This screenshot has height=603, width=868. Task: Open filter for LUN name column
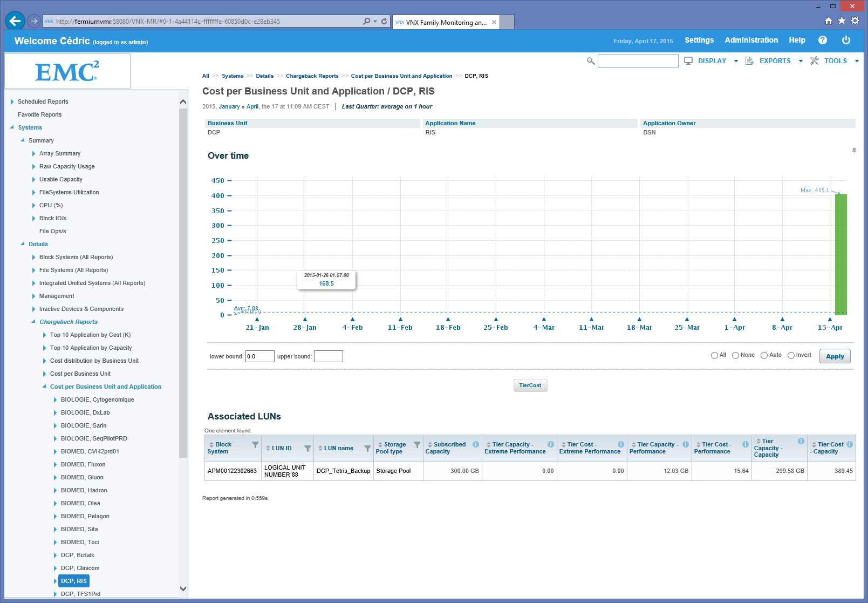[367, 449]
